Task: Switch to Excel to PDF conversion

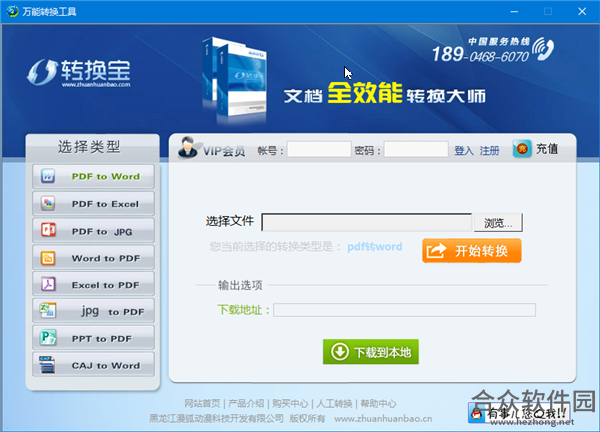Action: tap(93, 285)
